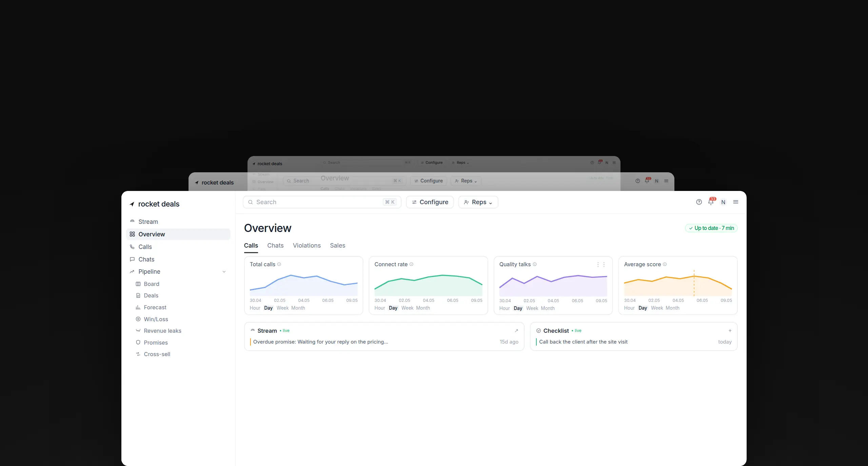Set Quality talks chart to Week
Viewport: 868px width, 466px height.
click(x=532, y=308)
